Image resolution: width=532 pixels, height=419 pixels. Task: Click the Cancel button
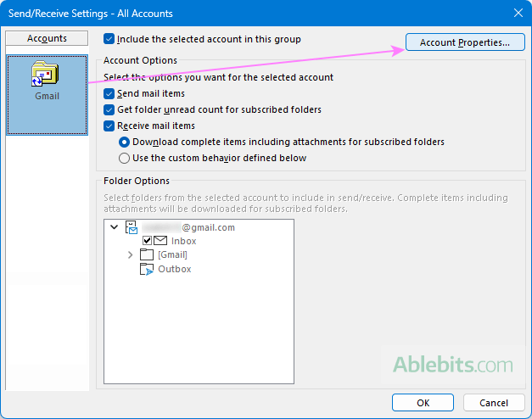494,403
